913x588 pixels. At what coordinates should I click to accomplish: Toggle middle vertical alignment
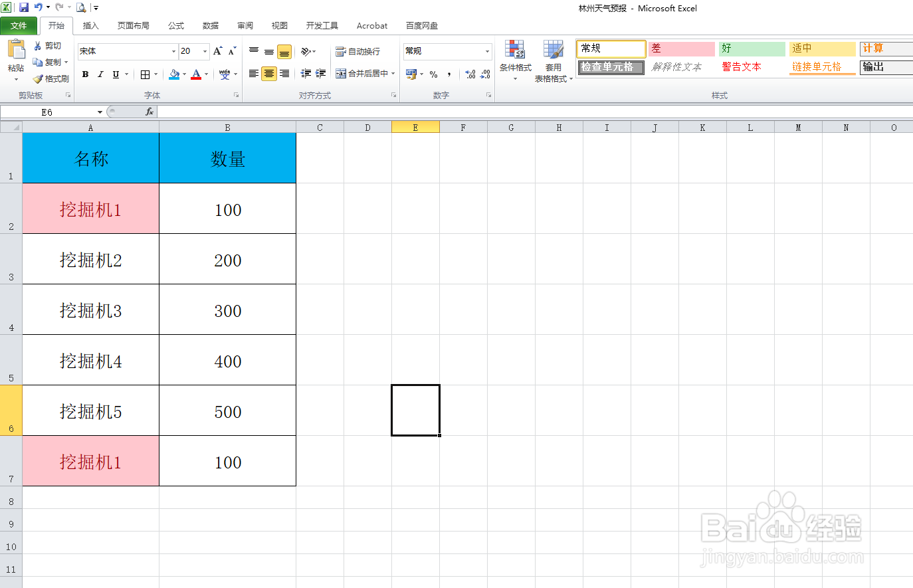click(x=269, y=51)
